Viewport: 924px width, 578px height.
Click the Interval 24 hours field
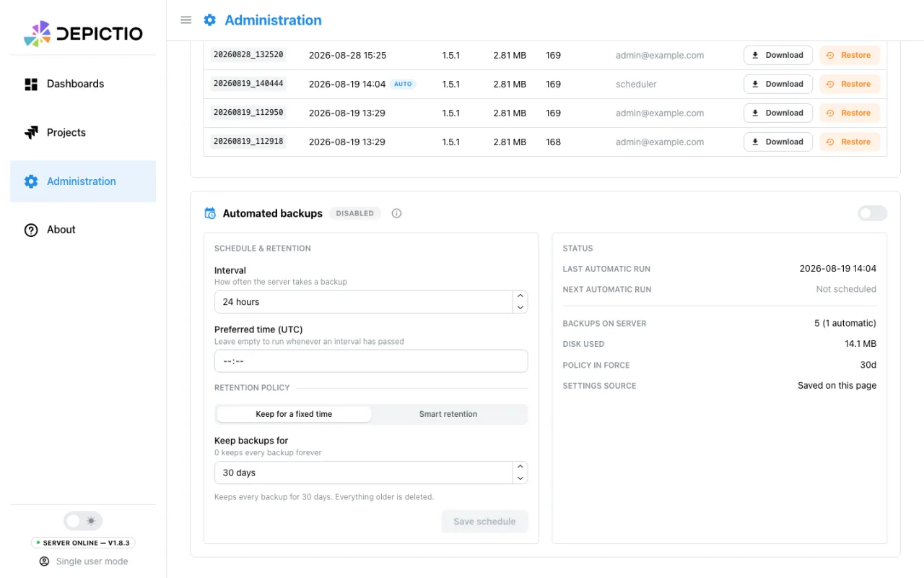363,302
